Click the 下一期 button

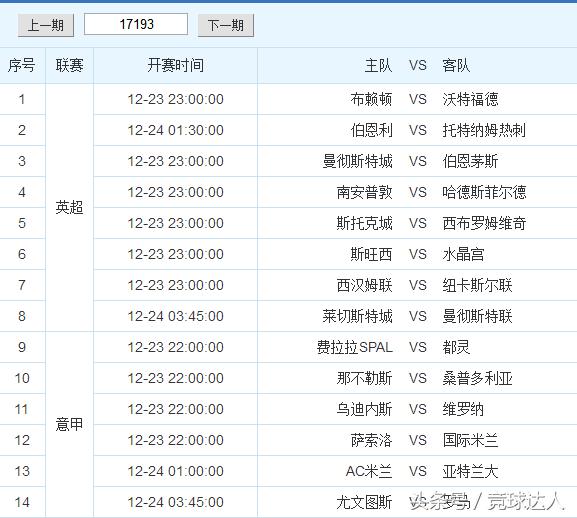point(226,25)
